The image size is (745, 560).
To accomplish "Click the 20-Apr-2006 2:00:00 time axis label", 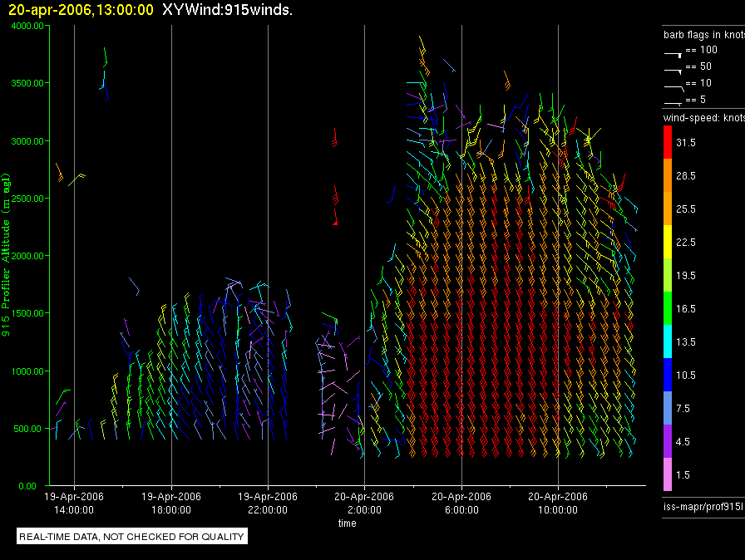I will coord(365,503).
